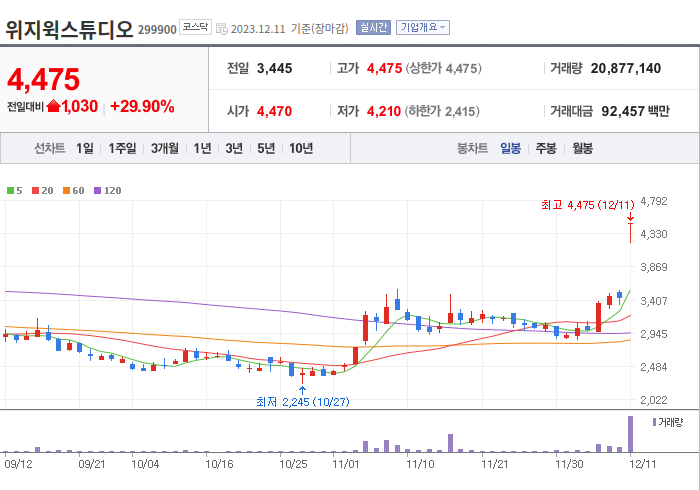Click the 최고 4,475 (12/11) chart marker
700x490 pixels.
tap(588, 205)
